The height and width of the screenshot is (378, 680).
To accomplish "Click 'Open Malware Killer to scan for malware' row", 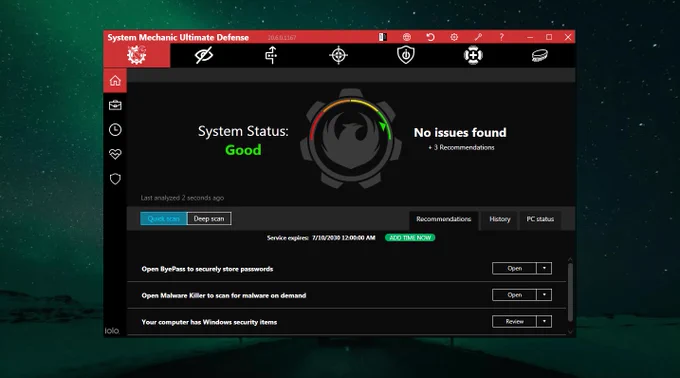I will (x=347, y=295).
